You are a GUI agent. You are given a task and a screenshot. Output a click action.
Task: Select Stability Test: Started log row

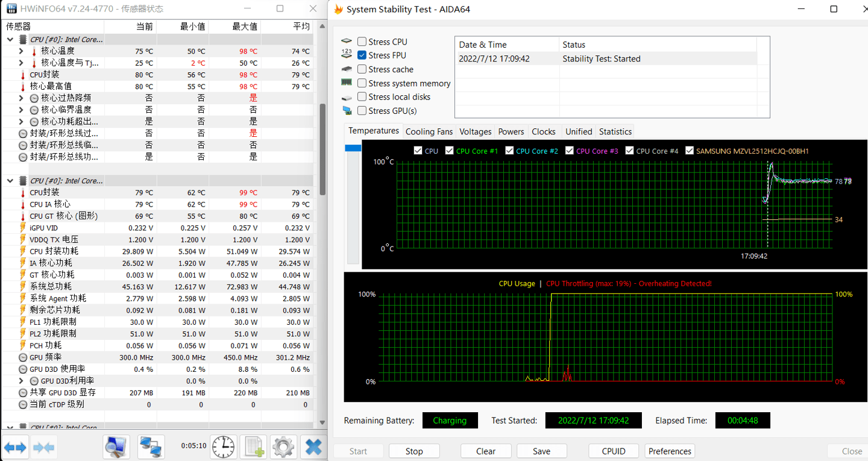pyautogui.click(x=605, y=58)
